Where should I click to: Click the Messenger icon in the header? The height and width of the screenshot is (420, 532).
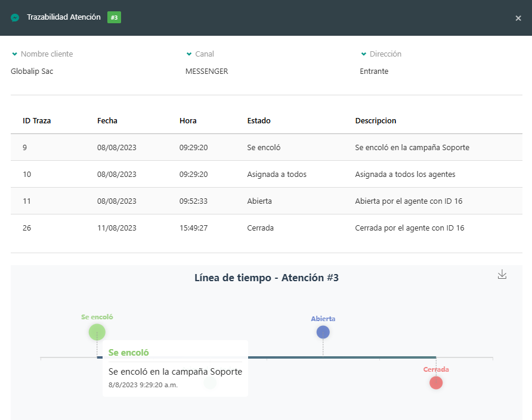tap(15, 18)
